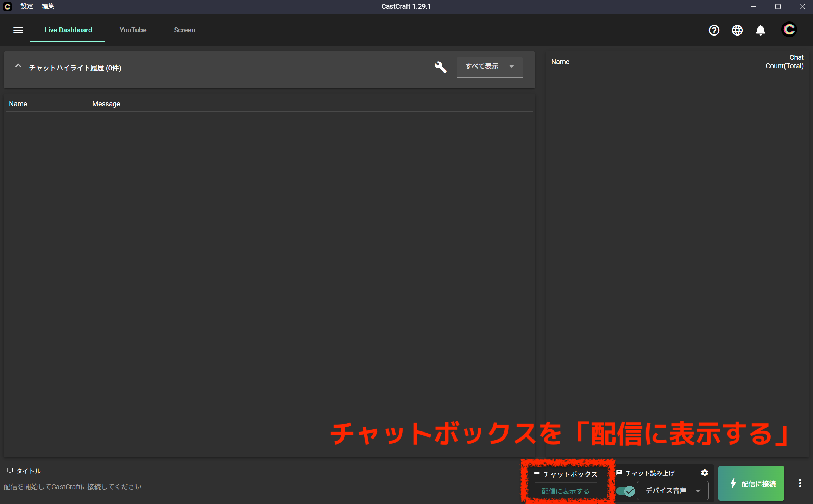Open the notifications bell
Screen dimensions: 813x504
(x=761, y=30)
